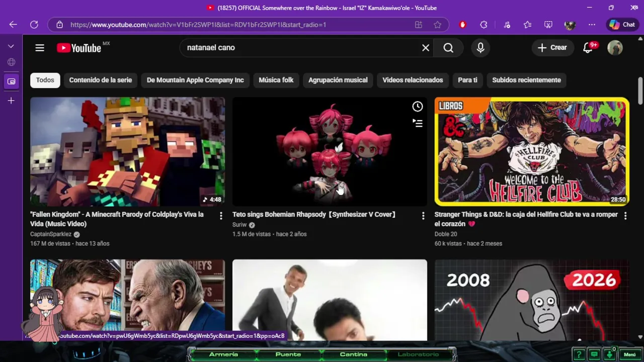Select the De Mountain Apple Company Inc chip
Viewport: 644px width, 362px height.
pyautogui.click(x=195, y=80)
